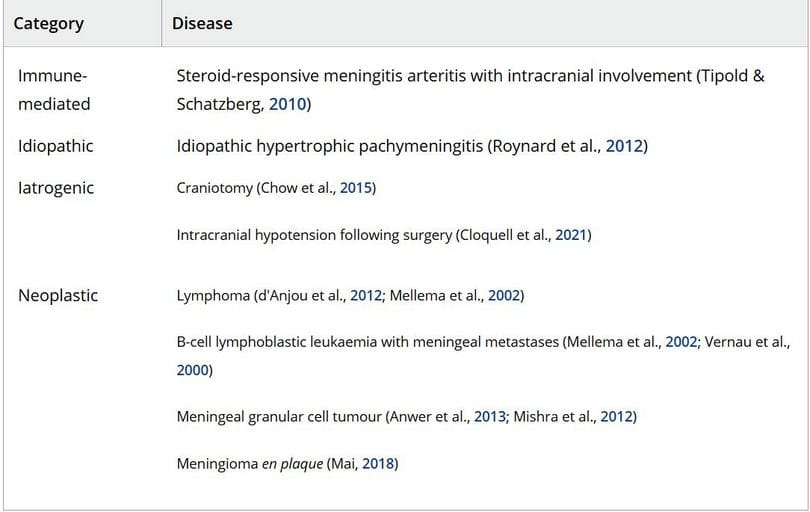Open the Mai 2018 reference link
The image size is (810, 512).
pos(378,463)
